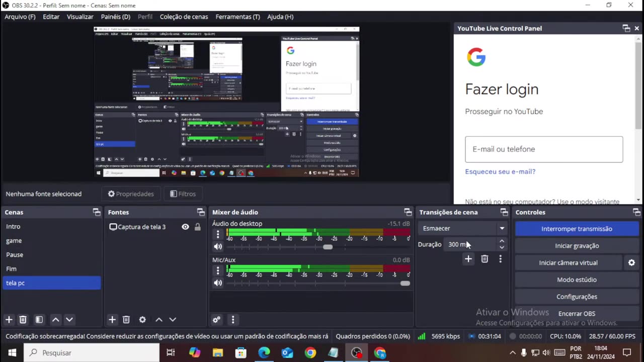Open Task View on taskbar
The height and width of the screenshot is (362, 644).
(x=171, y=352)
